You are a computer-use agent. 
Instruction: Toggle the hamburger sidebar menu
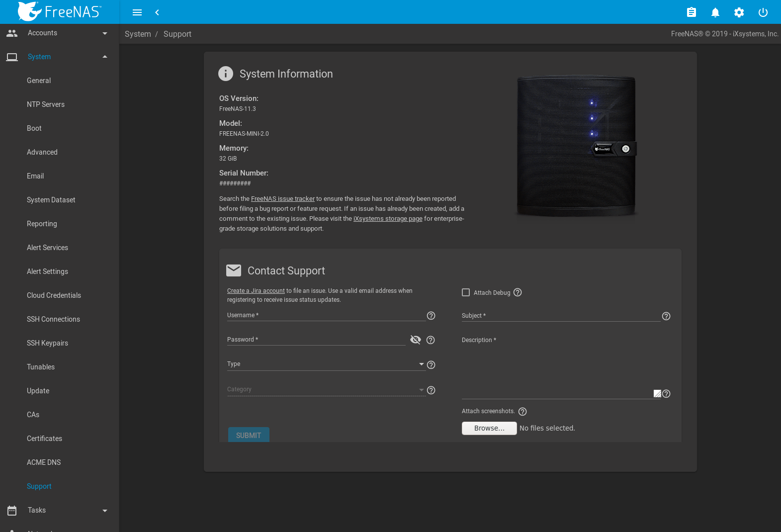[x=137, y=12]
